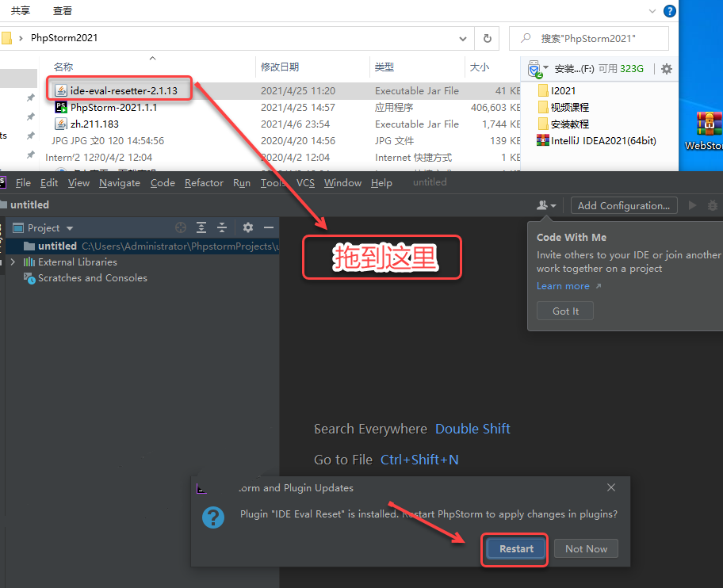Close the Plugin Updates dialog
This screenshot has width=723, height=588.
click(x=611, y=487)
